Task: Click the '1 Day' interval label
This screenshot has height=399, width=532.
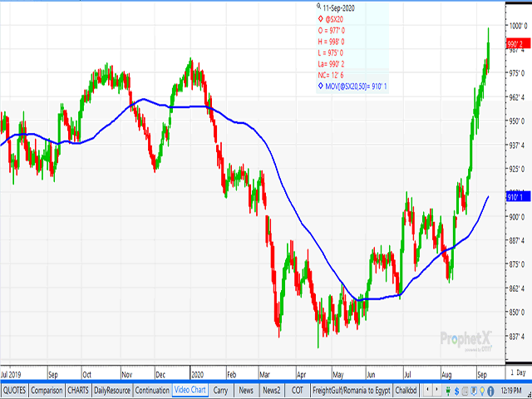Action: click(x=518, y=372)
